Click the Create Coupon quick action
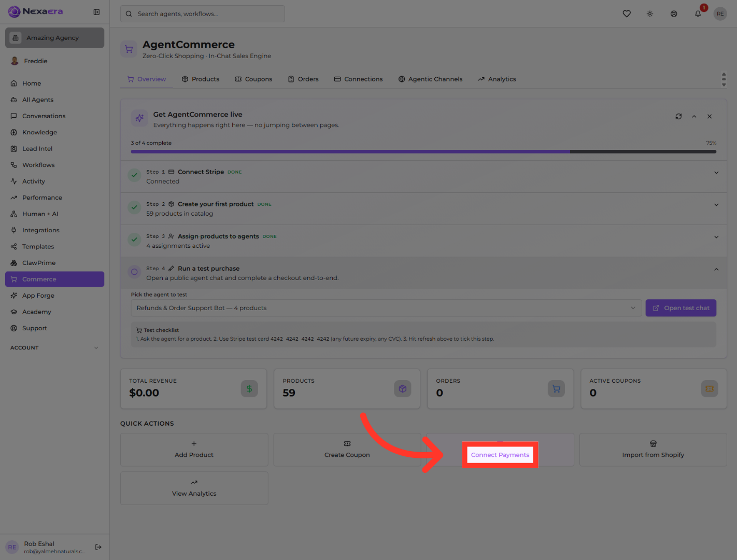The height and width of the screenshot is (560, 737). click(x=347, y=450)
